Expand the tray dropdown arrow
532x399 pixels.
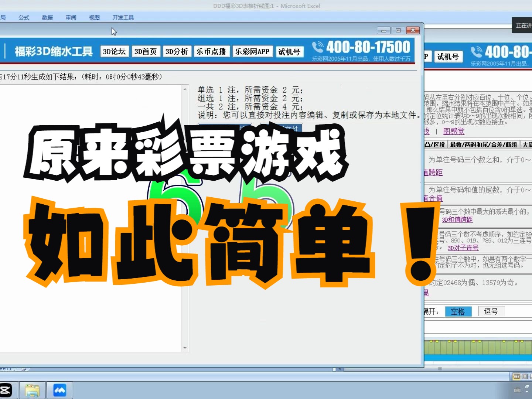coord(527,392)
